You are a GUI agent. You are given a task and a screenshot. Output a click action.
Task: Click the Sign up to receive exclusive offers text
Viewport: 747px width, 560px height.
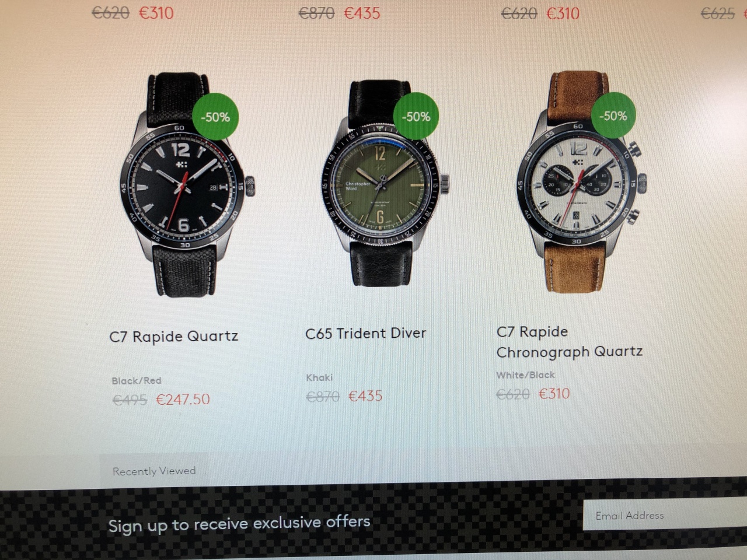coord(239,523)
